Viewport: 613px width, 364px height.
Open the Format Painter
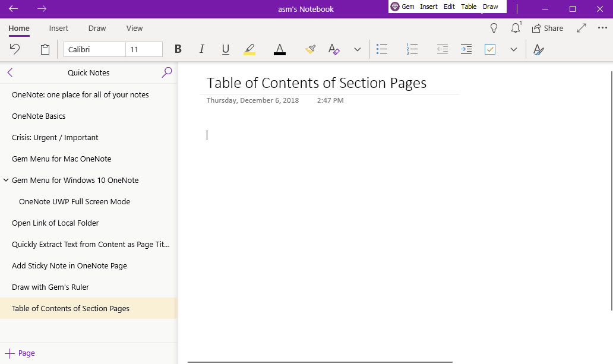(310, 49)
